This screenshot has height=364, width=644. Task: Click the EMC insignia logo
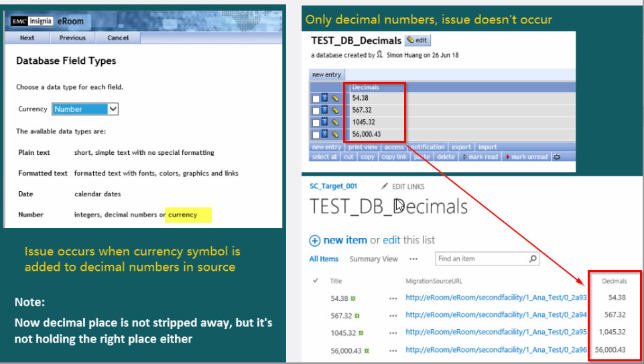click(32, 21)
